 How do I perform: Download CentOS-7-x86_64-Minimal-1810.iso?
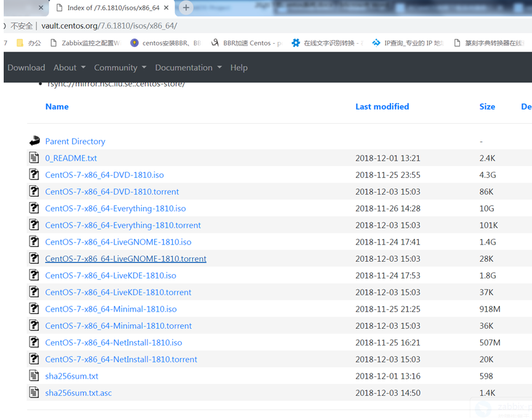pos(111,309)
